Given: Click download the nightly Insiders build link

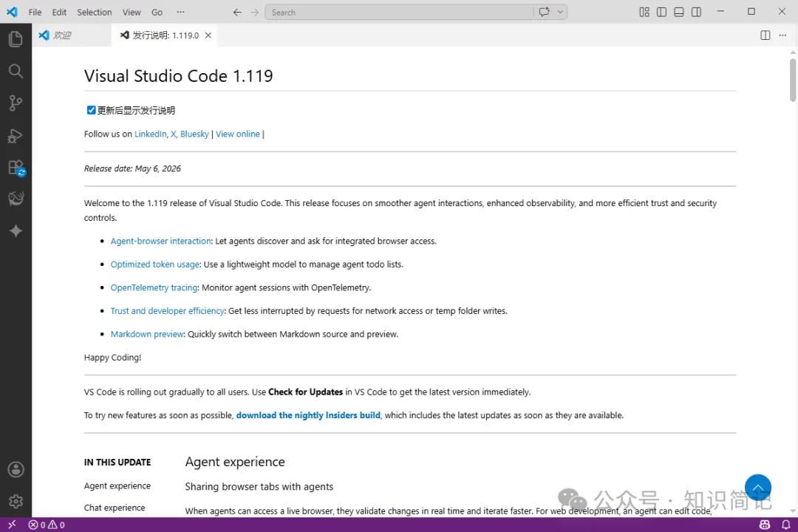Looking at the screenshot, I should [308, 415].
